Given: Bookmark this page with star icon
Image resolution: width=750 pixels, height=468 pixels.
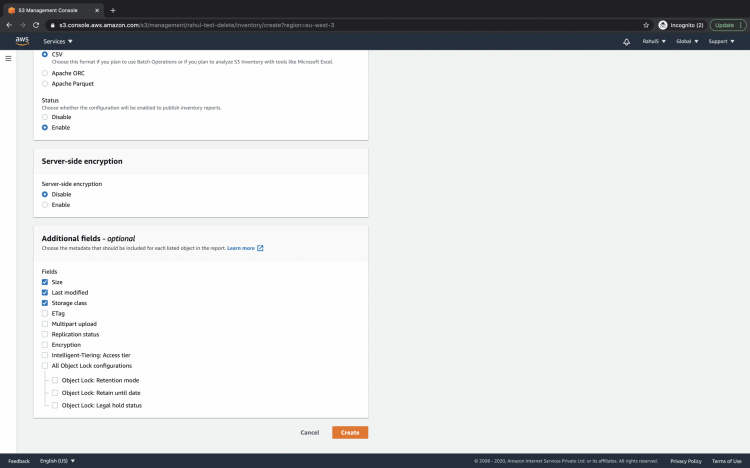Looking at the screenshot, I should (x=646, y=24).
